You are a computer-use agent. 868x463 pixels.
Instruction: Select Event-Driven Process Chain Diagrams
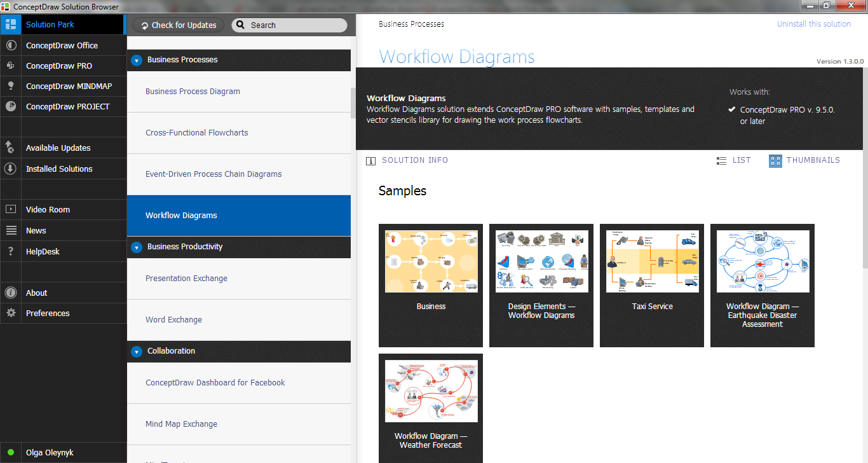coord(239,174)
